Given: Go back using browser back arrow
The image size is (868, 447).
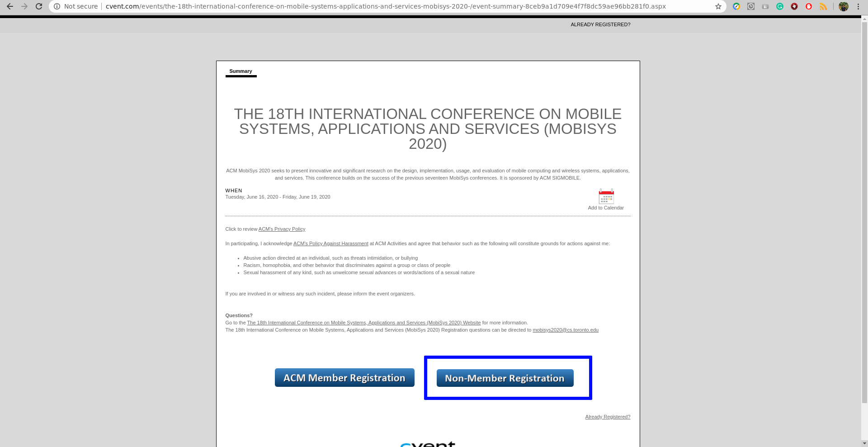Looking at the screenshot, I should click(x=9, y=6).
